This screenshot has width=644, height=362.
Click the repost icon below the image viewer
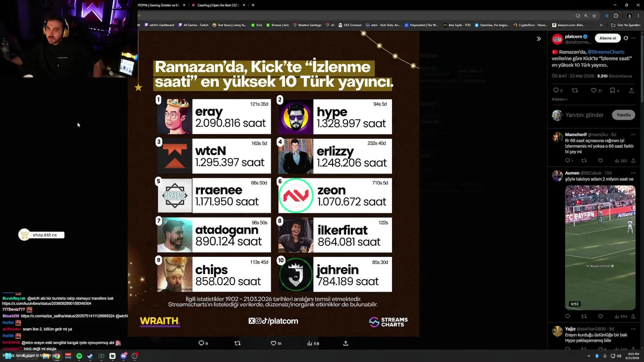(237, 343)
